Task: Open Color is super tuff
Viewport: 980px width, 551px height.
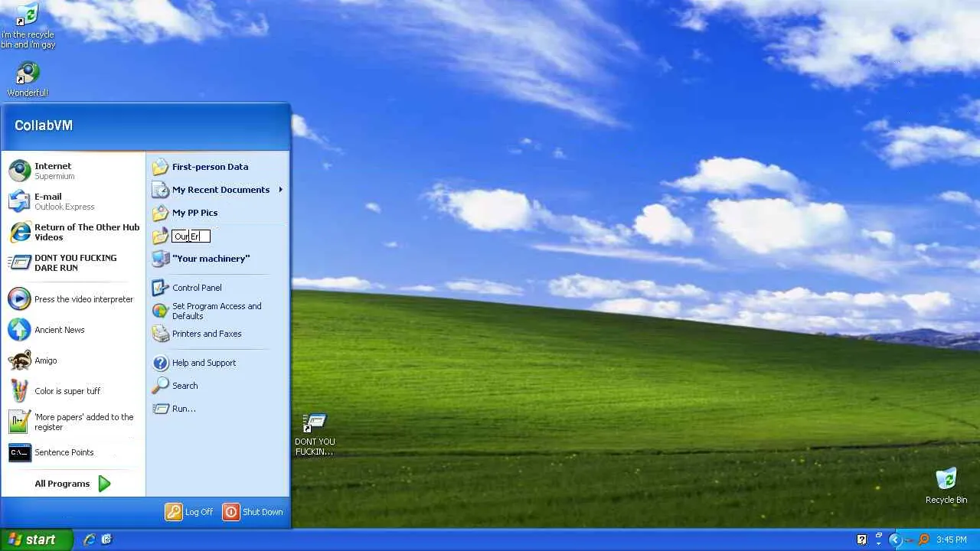Action: tap(73, 391)
